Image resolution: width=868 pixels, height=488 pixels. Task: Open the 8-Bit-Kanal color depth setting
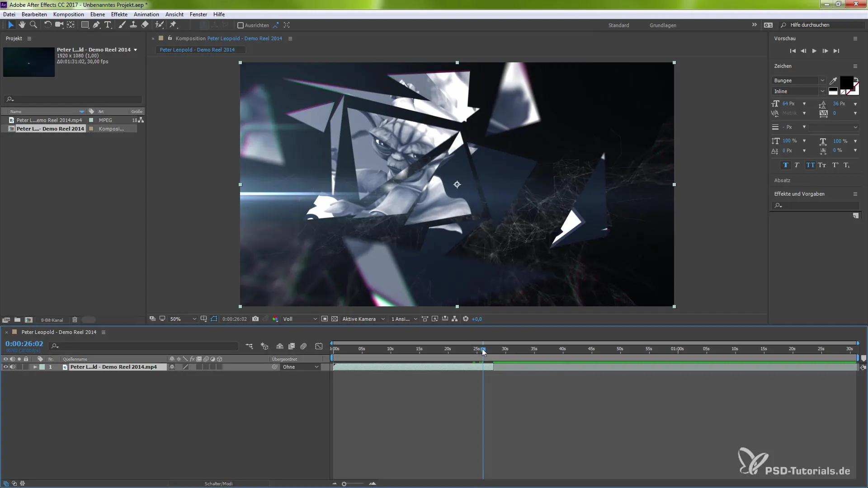tap(52, 320)
